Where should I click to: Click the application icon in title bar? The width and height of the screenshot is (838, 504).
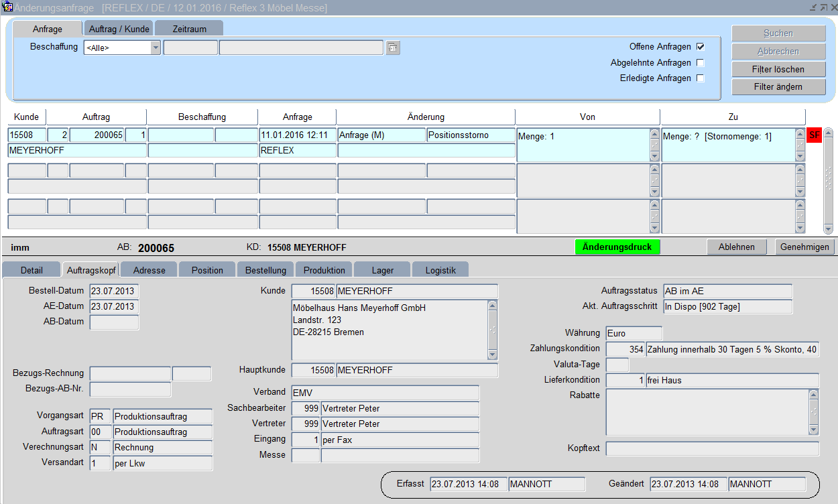coord(7,7)
